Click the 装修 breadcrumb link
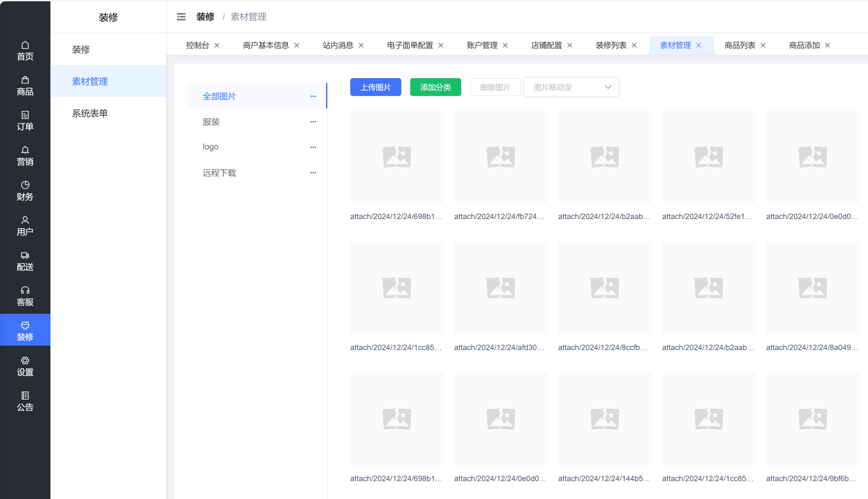 [205, 17]
